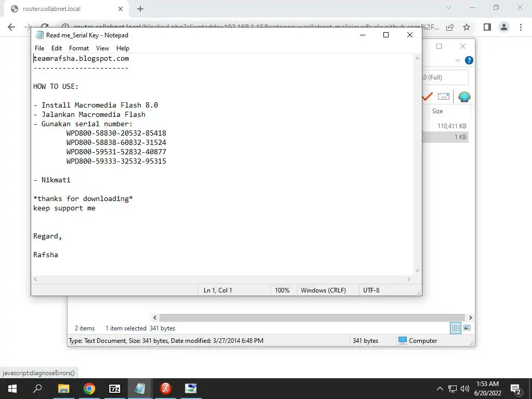532x399 pixels.
Task: Click the Notepad horizontal scroll left arrow
Action: (36, 279)
